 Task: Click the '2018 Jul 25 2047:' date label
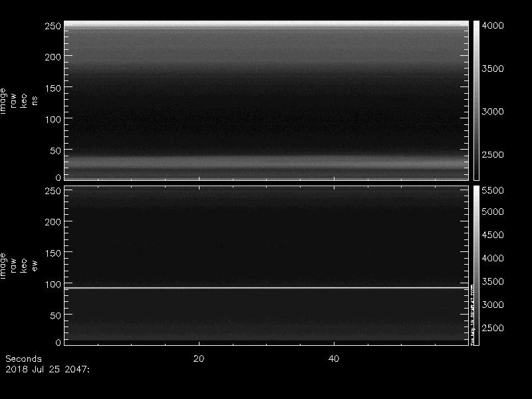[47, 370]
